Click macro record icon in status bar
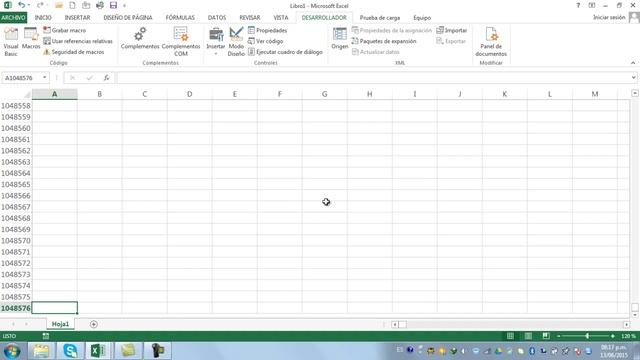Viewport: 640px width, 360px height. pos(46,336)
